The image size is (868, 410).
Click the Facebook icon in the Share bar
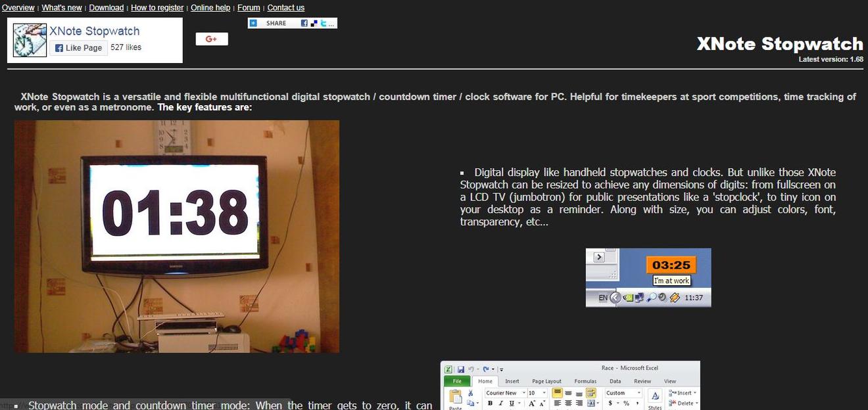tap(304, 23)
